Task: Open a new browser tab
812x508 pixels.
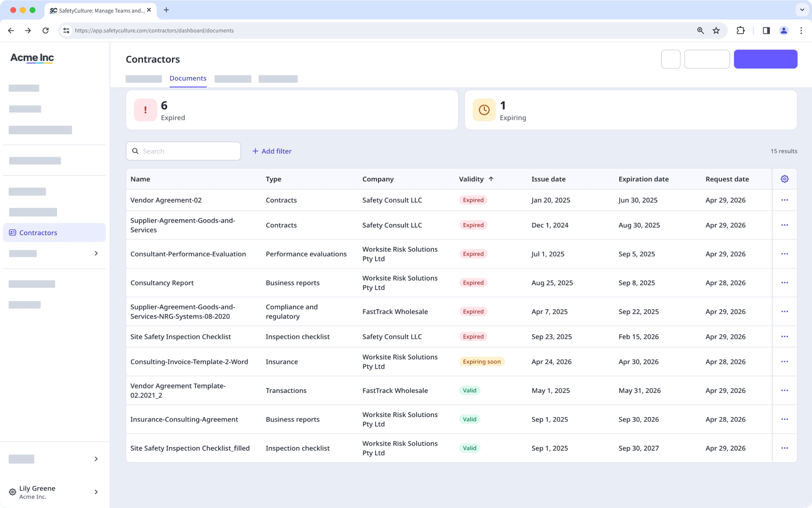Action: pos(166,10)
